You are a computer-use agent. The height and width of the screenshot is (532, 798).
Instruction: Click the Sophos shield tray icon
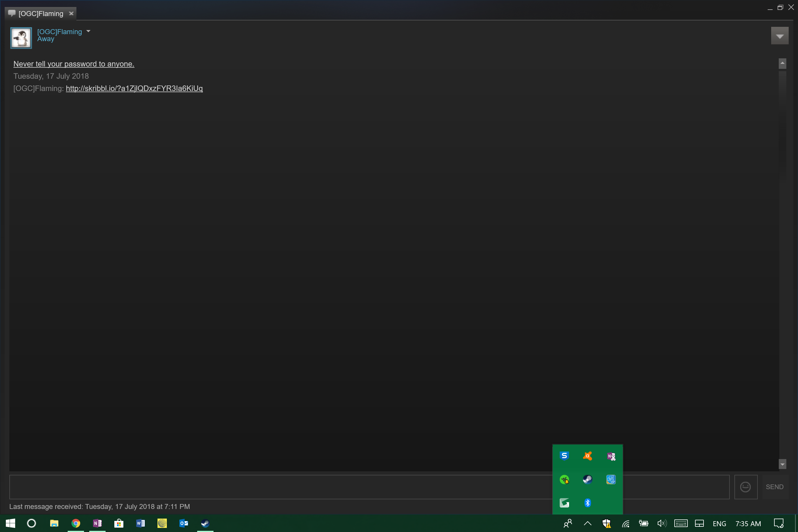(564, 456)
